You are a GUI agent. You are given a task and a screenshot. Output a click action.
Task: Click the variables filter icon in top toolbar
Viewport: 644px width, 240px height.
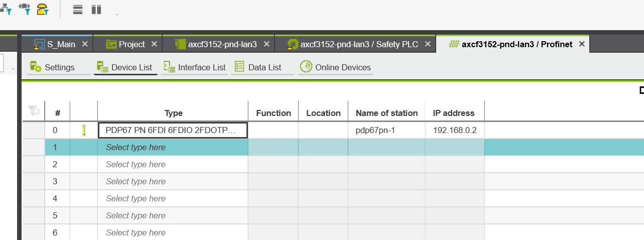[24, 9]
